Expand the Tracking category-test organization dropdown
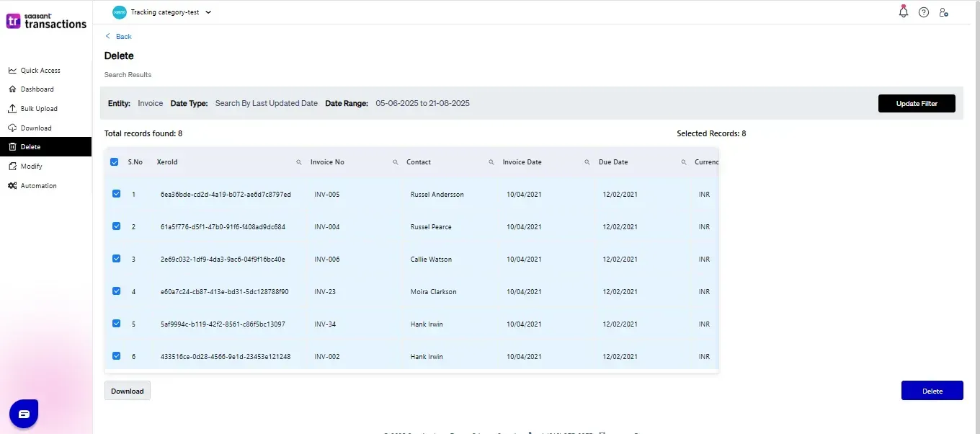The image size is (980, 434). (162, 12)
